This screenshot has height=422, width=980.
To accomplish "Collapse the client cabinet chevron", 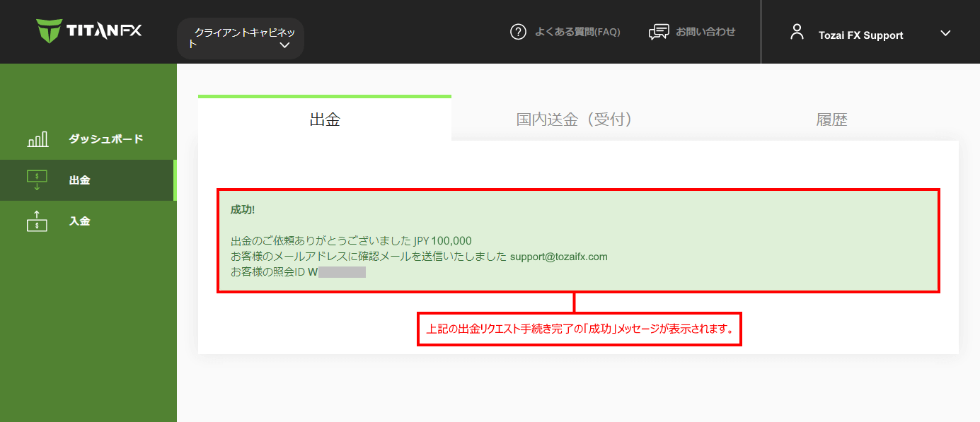I will (285, 45).
